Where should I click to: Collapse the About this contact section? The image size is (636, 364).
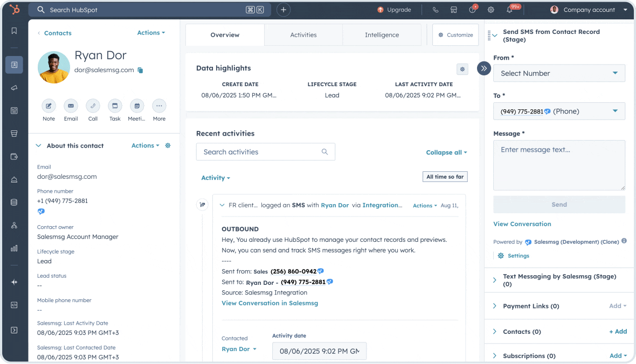coord(38,145)
